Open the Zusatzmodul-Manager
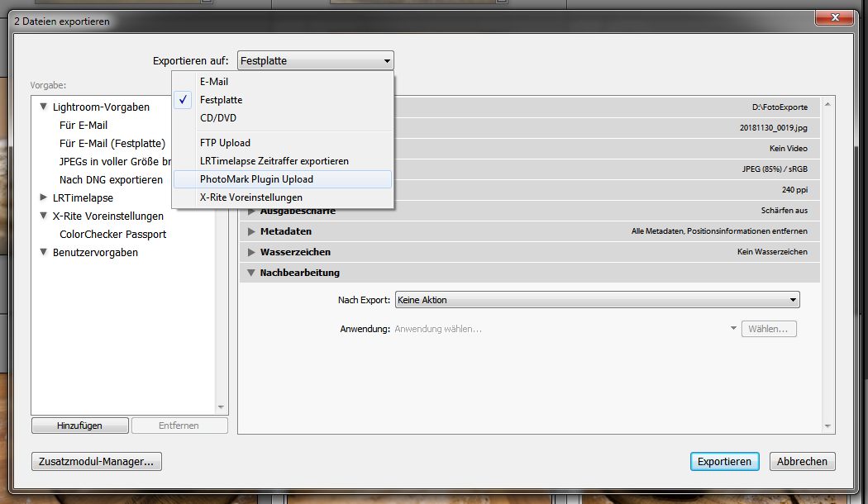 click(x=96, y=462)
